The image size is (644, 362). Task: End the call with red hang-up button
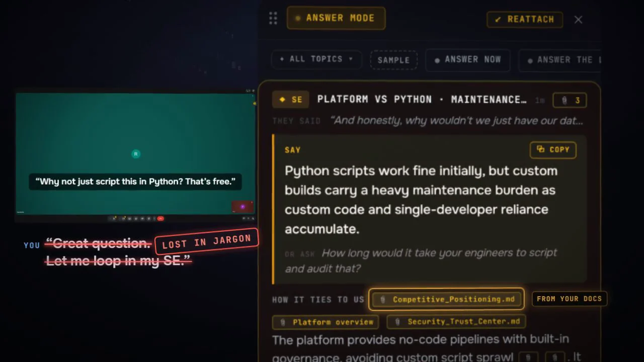(160, 218)
